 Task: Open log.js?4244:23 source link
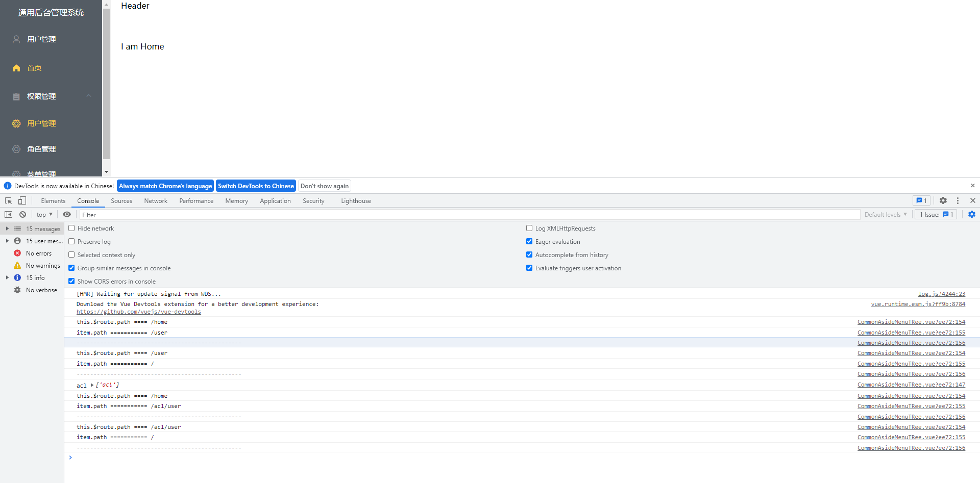[942, 294]
